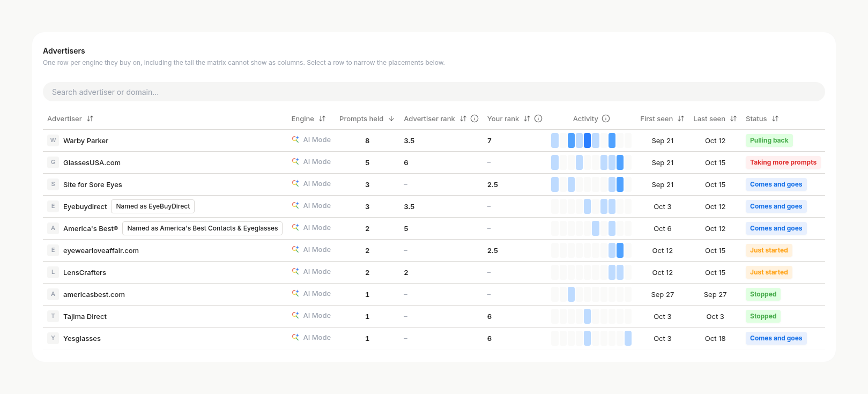
Task: Select the eyewearloveaffair.com advertiser name
Action: 101,251
